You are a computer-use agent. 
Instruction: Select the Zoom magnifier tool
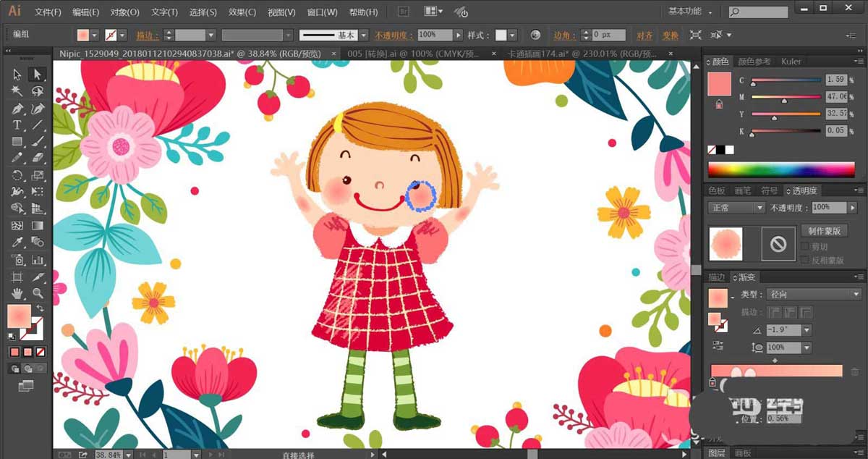click(38, 293)
